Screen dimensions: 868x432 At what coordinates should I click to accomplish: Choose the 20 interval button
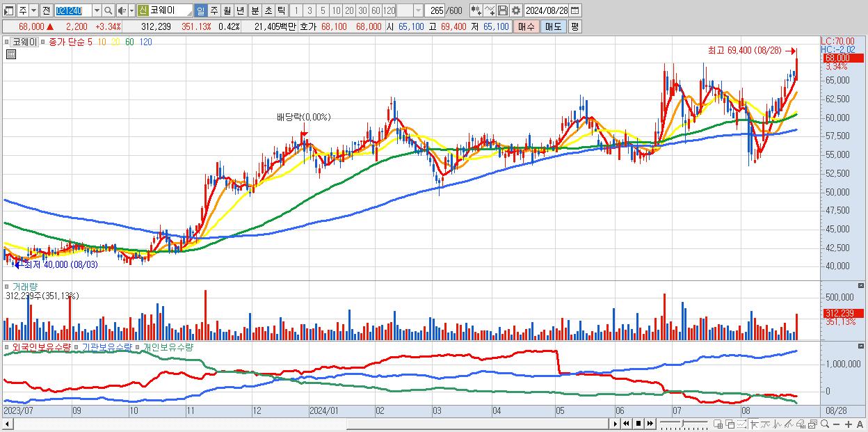click(x=349, y=10)
